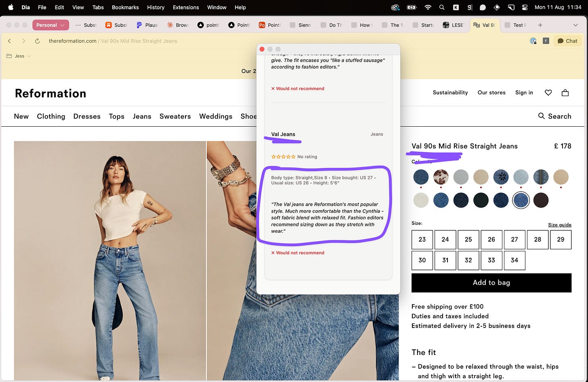This screenshot has height=382, width=588.
Task: Open the shopping bag icon
Action: (565, 93)
